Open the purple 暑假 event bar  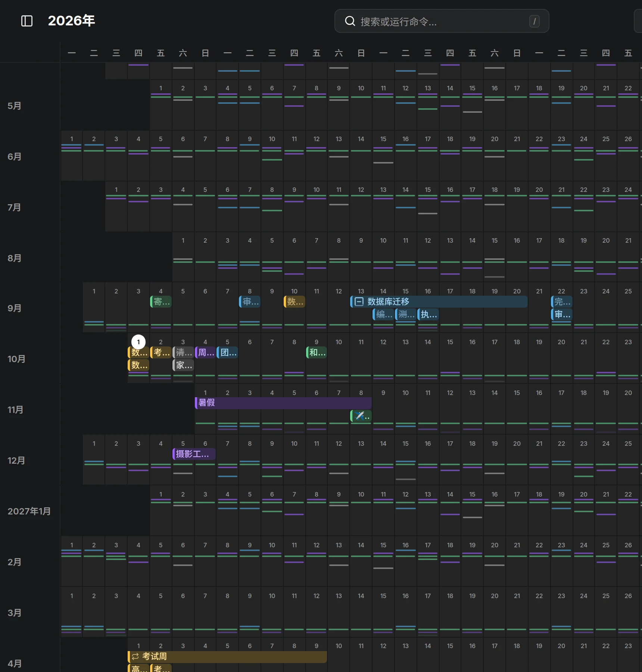(283, 403)
